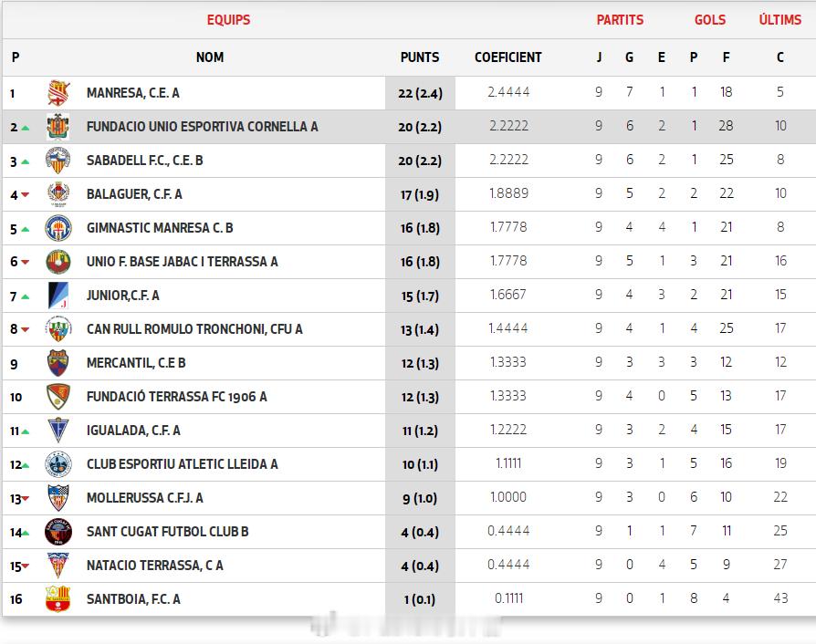The image size is (816, 644).
Task: Click the E column header
Action: [x=662, y=57]
